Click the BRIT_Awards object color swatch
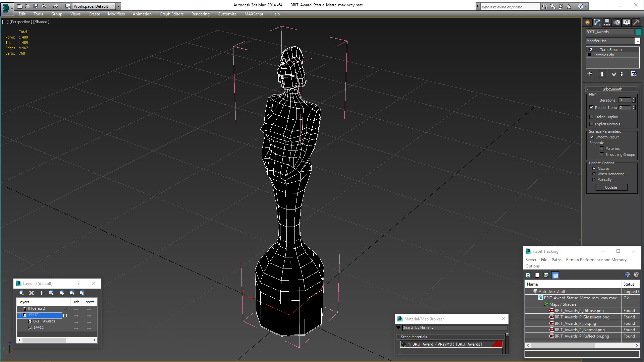 [639, 32]
